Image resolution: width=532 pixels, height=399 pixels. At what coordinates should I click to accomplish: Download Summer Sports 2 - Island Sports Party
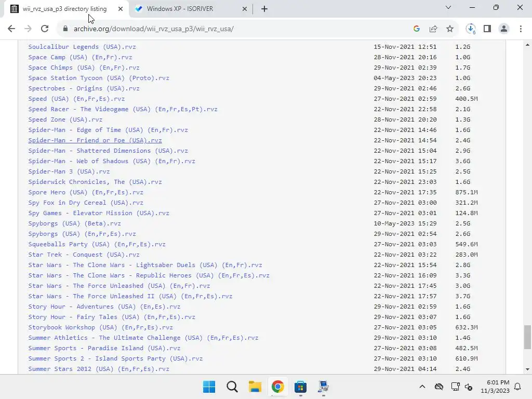[x=115, y=358]
